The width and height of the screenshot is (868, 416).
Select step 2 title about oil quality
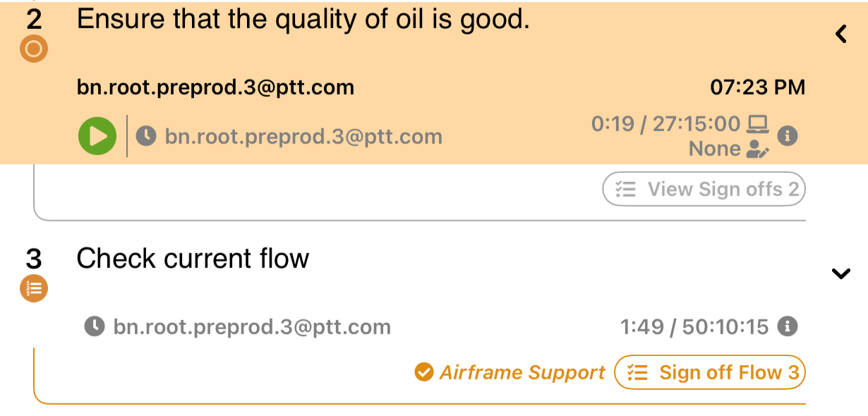point(303,20)
